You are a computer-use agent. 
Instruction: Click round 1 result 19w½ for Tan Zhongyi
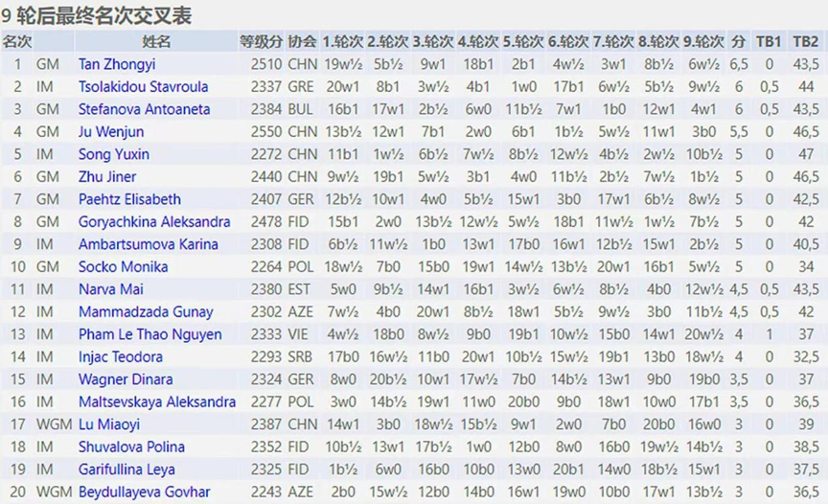(343, 64)
